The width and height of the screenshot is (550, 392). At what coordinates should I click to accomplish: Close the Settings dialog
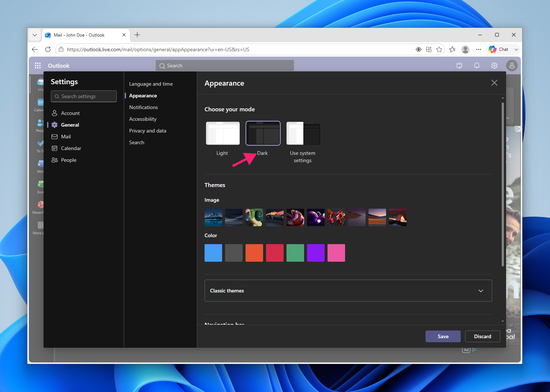(x=494, y=83)
